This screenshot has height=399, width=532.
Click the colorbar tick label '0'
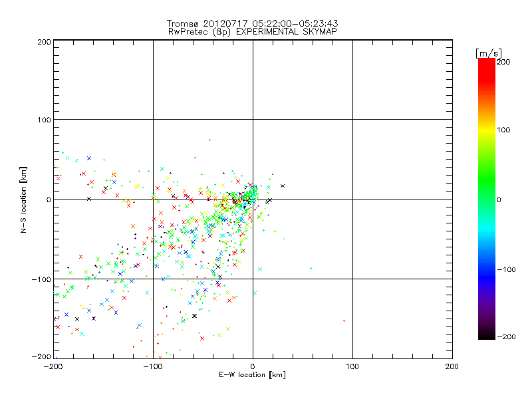499,199
